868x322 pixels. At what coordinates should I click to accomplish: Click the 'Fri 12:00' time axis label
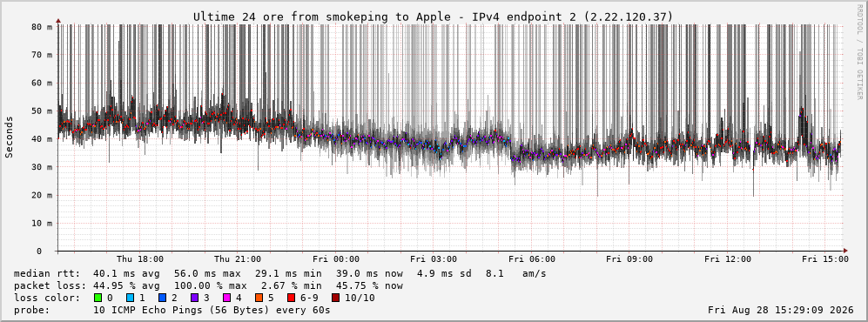pos(728,259)
